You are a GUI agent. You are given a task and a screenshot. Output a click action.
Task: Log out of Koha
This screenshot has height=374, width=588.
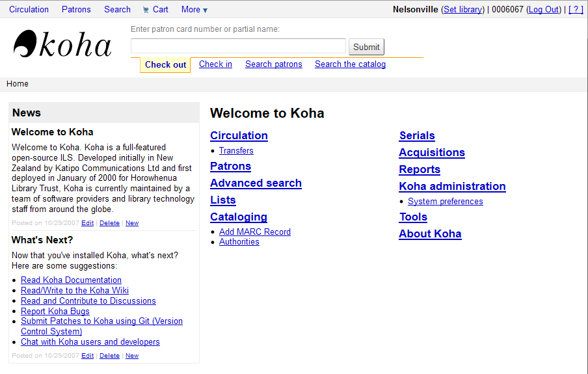pos(544,9)
